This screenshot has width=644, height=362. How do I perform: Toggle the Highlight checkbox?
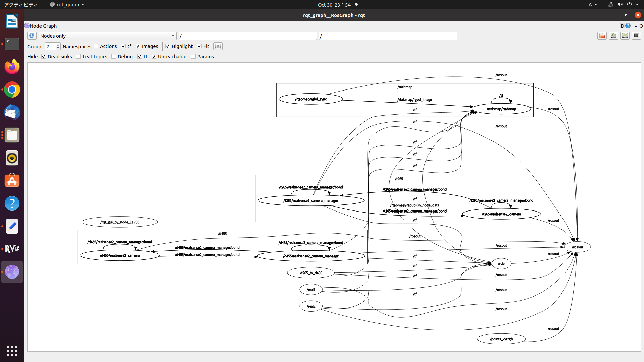tap(168, 46)
